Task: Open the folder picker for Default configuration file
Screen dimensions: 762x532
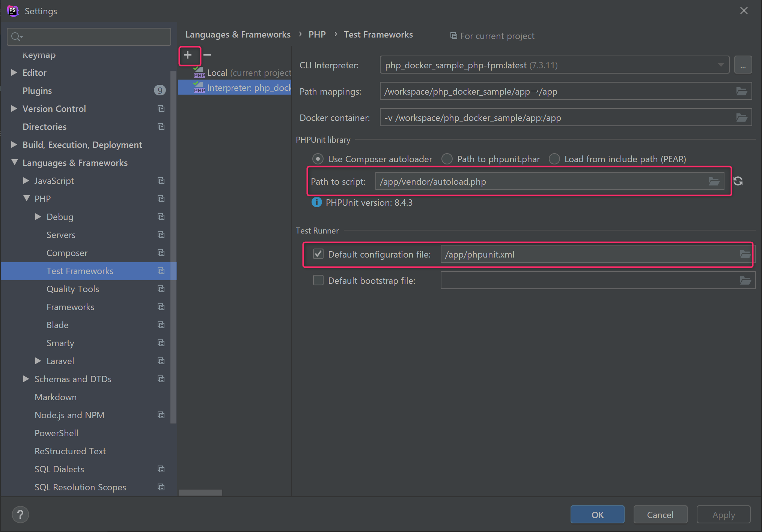Action: tap(745, 254)
